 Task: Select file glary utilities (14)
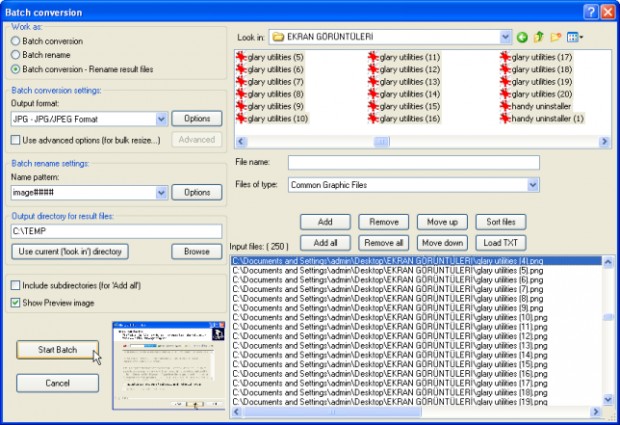pyautogui.click(x=404, y=94)
